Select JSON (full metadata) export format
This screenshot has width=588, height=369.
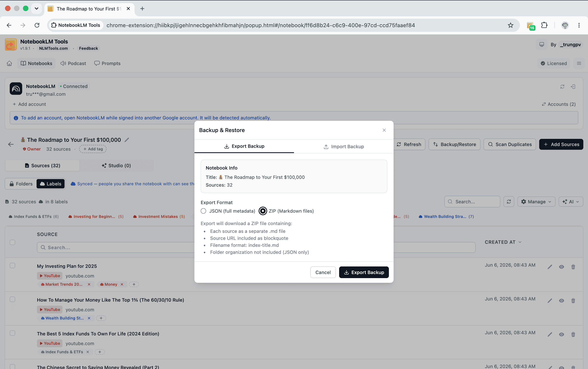(203, 211)
